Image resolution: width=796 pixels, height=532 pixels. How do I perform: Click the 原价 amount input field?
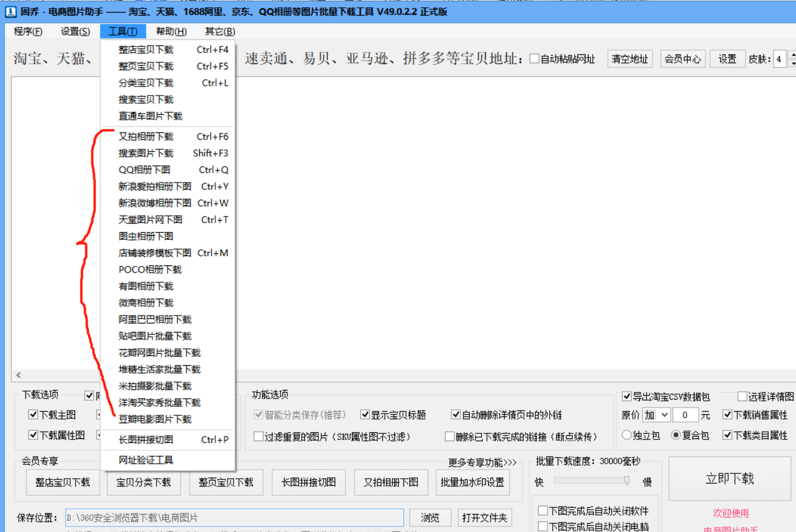tap(686, 415)
